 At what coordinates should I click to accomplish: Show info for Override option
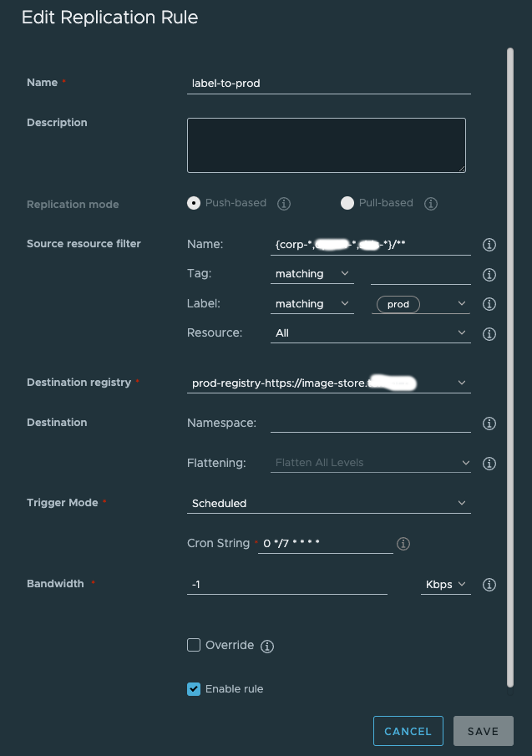267,646
